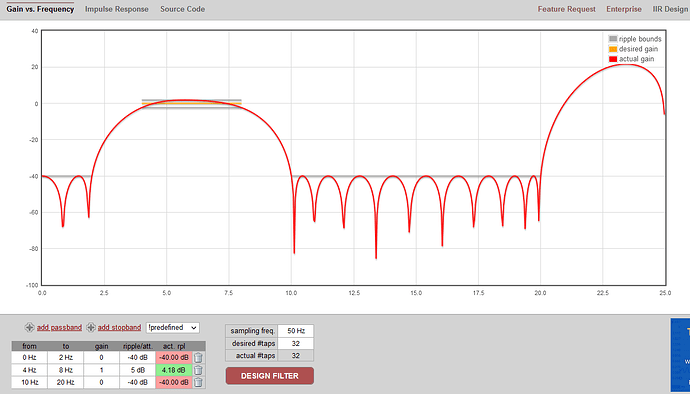The width and height of the screenshot is (690, 394).
Task: Click the plus icon beside add passband
Action: [29, 328]
